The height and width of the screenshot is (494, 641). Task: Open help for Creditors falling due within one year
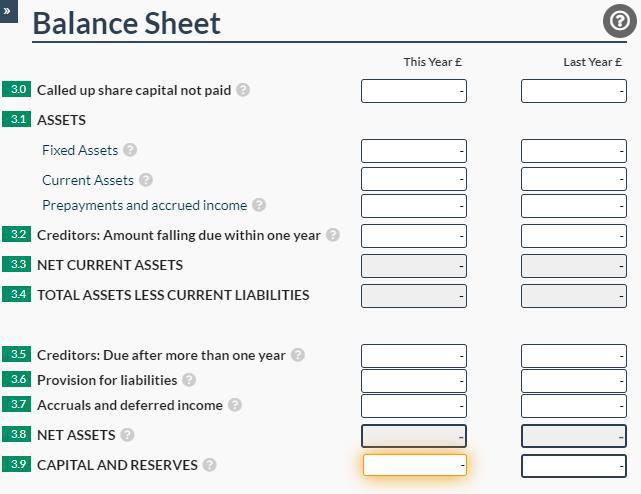[x=333, y=234]
